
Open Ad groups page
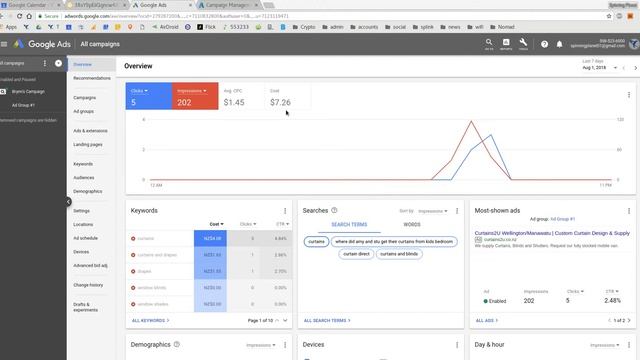[x=83, y=111]
